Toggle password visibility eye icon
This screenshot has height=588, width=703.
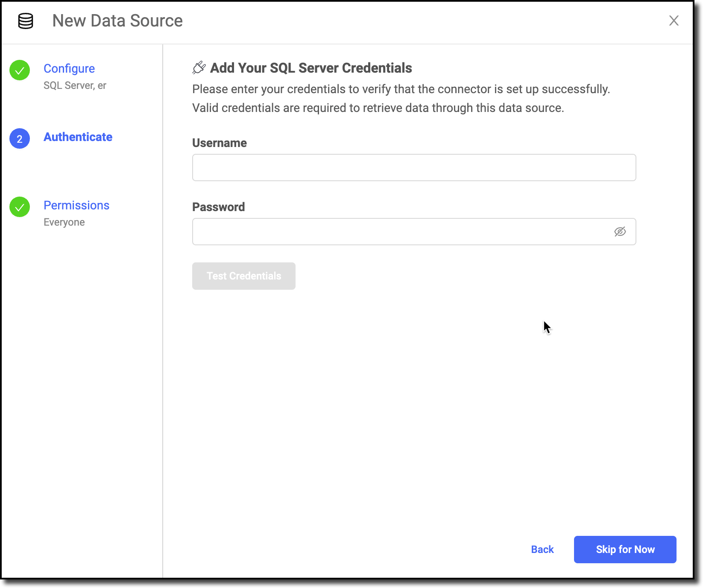(620, 232)
